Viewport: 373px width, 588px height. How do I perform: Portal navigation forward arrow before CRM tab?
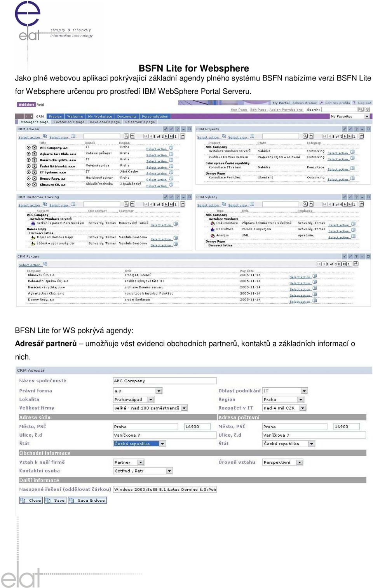[x=31, y=116]
